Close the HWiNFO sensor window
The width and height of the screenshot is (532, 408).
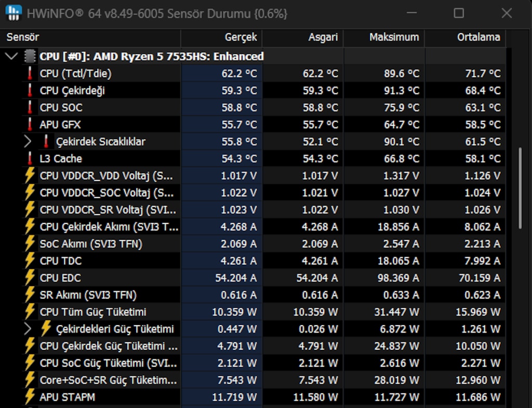pyautogui.click(x=507, y=13)
